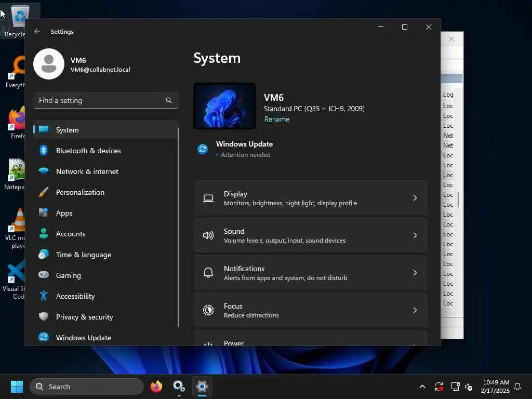
Task: Click the VM6 user avatar picture
Action: (49, 64)
